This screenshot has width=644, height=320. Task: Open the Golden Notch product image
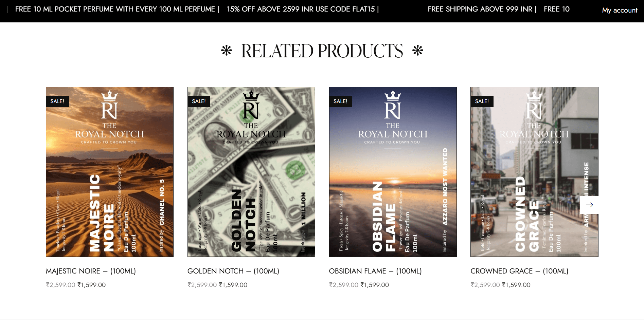pyautogui.click(x=251, y=172)
